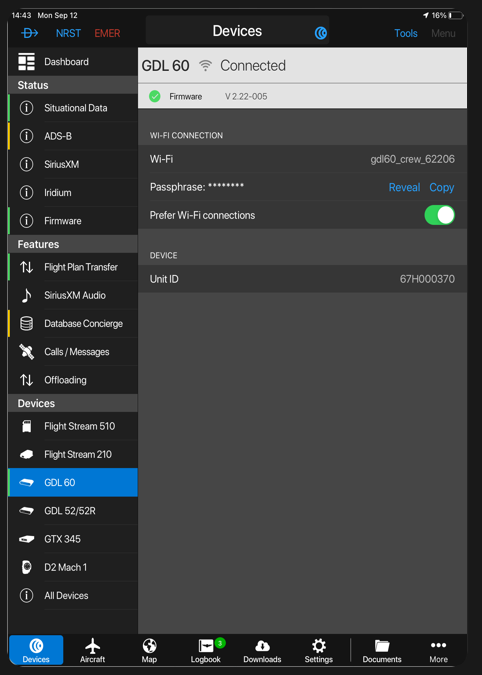
Task: Select Situational Data info icon
Action: click(27, 108)
